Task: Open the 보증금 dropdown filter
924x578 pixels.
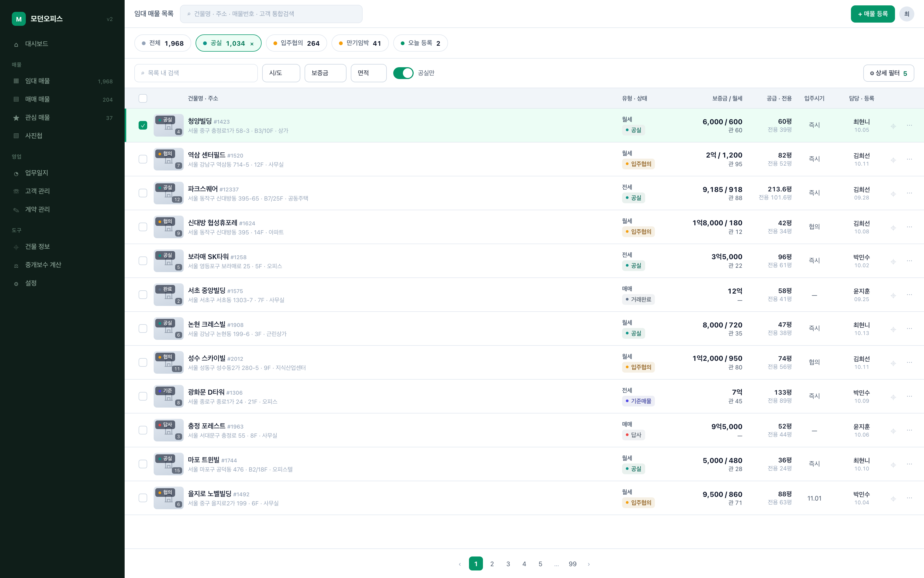Action: point(325,73)
